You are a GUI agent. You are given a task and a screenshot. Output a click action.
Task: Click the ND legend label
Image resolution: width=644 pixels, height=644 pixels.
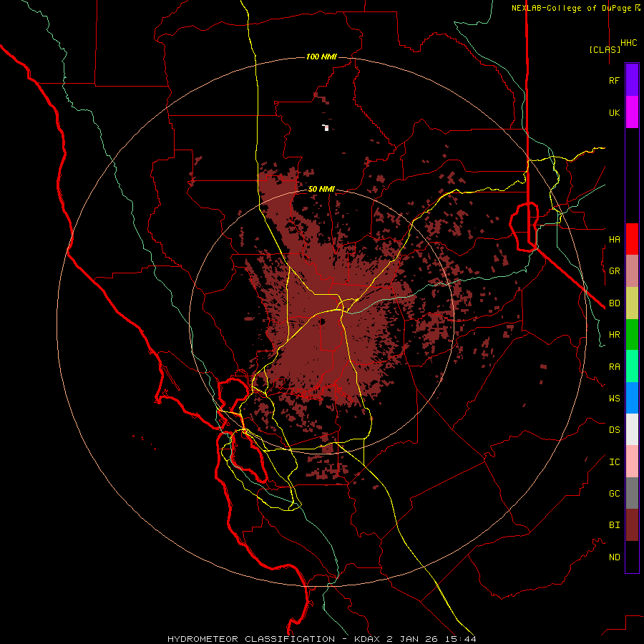click(x=614, y=557)
